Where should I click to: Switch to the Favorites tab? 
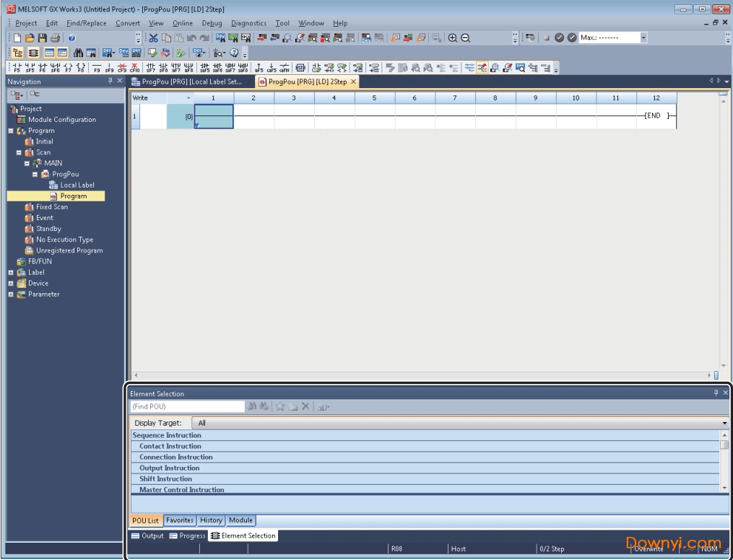(x=180, y=520)
